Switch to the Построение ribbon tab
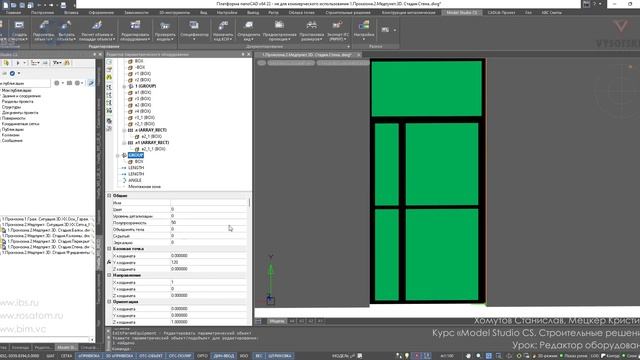 (42, 13)
